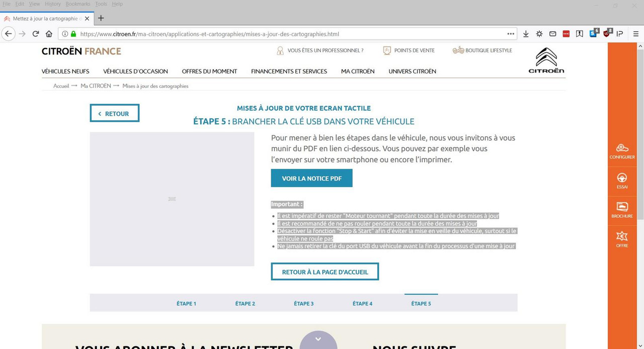The height and width of the screenshot is (349, 644).
Task: Open Véhicules neufs navigation menu
Action: (65, 71)
